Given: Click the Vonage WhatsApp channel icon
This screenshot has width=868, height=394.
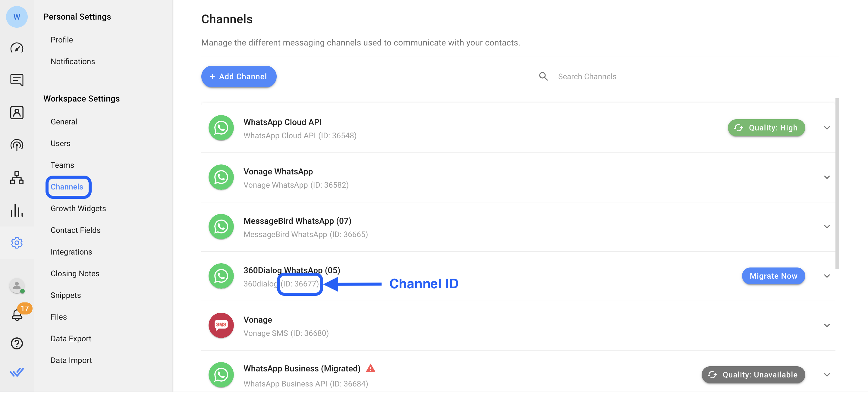Looking at the screenshot, I should click(222, 177).
